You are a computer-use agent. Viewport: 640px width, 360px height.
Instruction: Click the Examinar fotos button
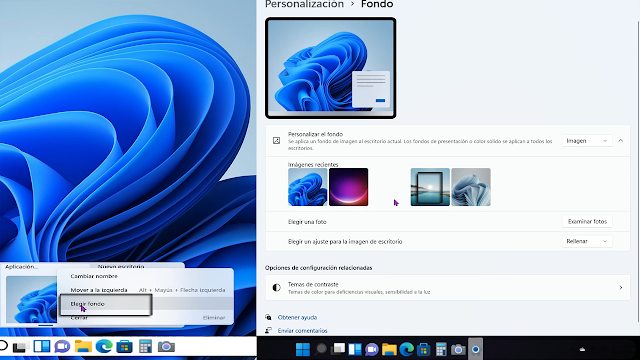point(587,222)
